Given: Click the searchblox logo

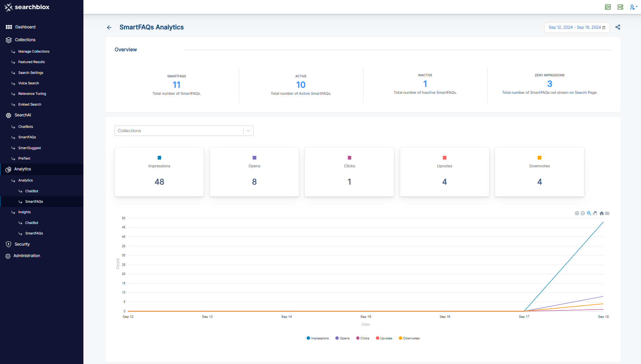Looking at the screenshot, I should (27, 7).
